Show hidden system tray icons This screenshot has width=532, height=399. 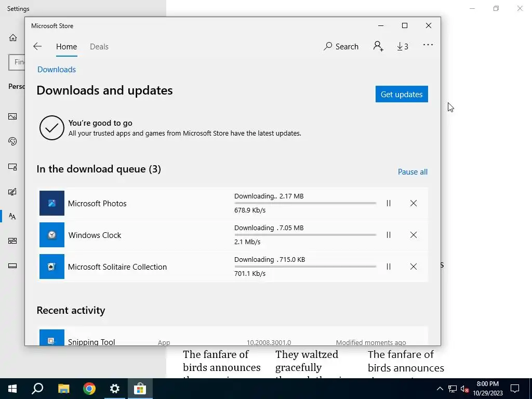pos(440,389)
